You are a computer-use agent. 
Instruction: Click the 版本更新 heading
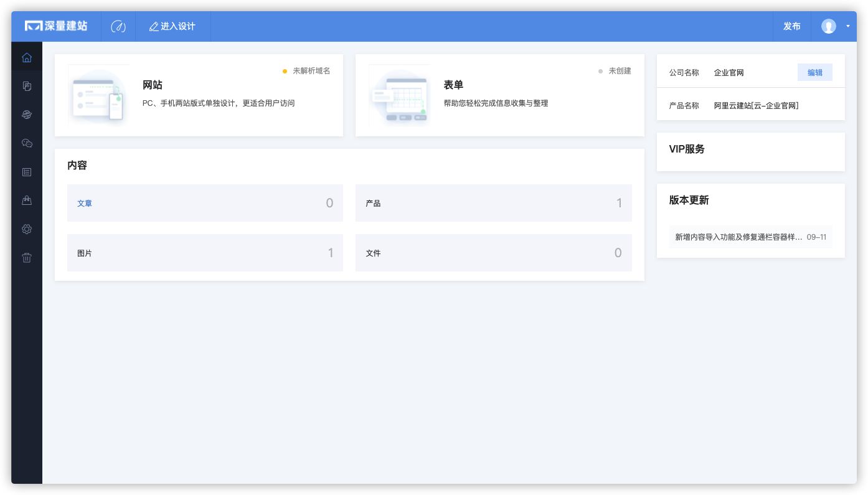pyautogui.click(x=689, y=200)
